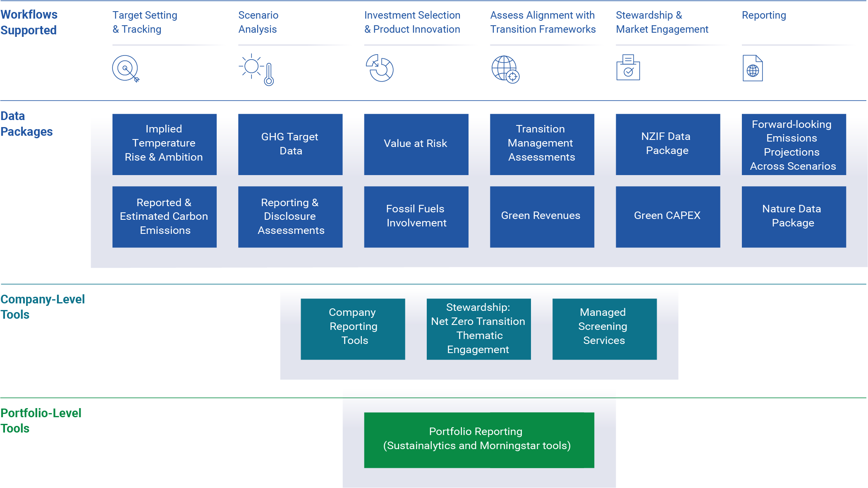Screen dimensions: 868x488
Task: Select Implied Temperature Rise & Ambition tile
Action: (x=164, y=144)
